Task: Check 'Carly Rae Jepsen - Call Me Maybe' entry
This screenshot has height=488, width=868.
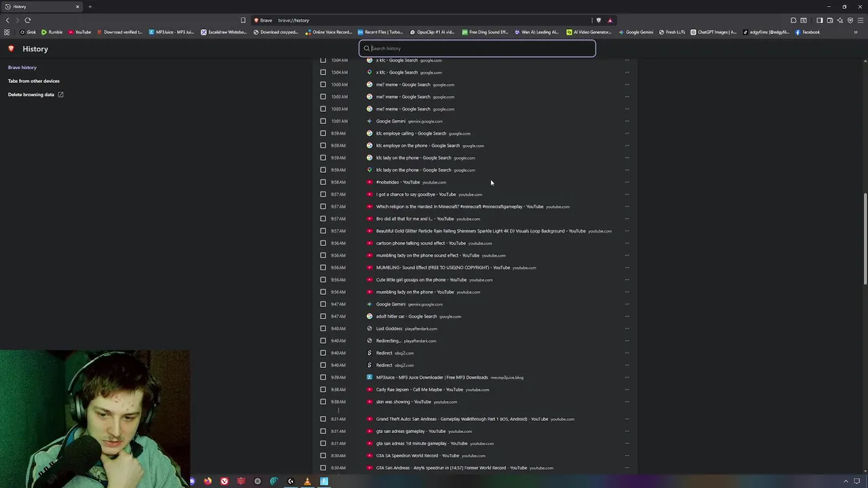Action: click(323, 390)
